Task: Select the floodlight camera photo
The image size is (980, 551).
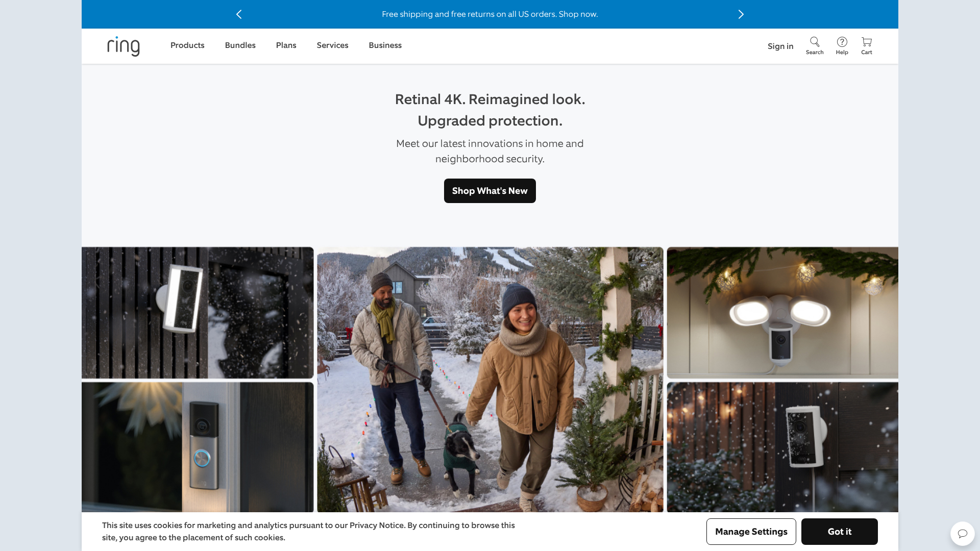Action: pyautogui.click(x=782, y=313)
